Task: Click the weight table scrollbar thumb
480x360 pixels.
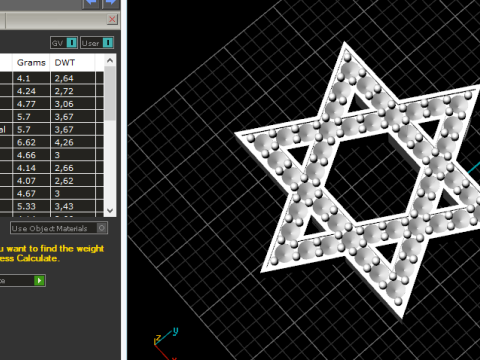Action: (110, 93)
